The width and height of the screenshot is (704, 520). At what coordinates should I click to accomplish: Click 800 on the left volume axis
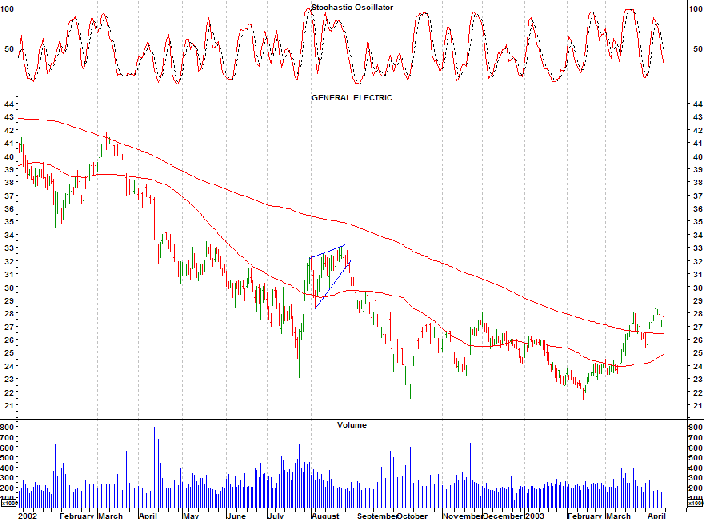coord(7,427)
